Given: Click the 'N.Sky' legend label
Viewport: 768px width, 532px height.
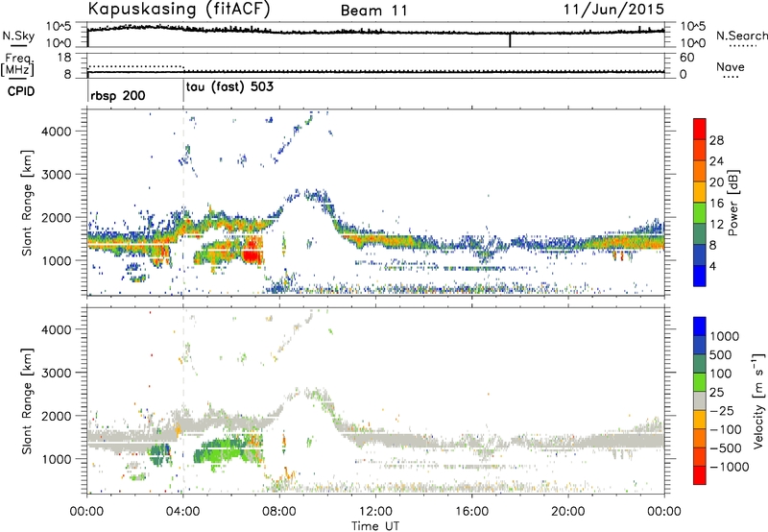Looking at the screenshot, I should tap(18, 36).
